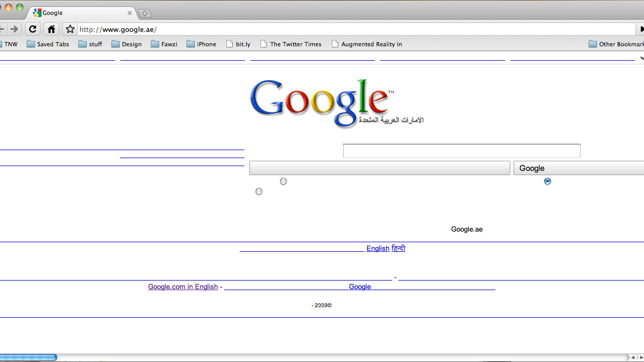Click the 2009 copyright text
Screen dimensions: 644x362
pos(322,306)
